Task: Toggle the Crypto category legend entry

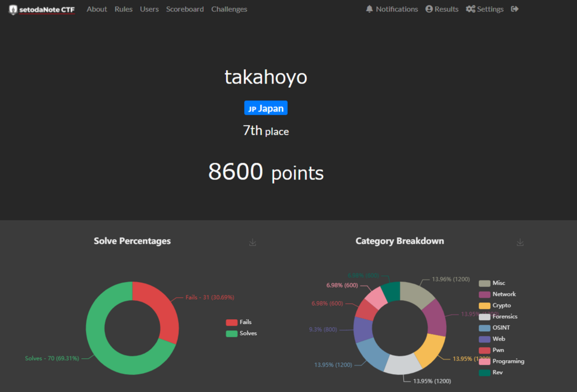Action: 495,305
